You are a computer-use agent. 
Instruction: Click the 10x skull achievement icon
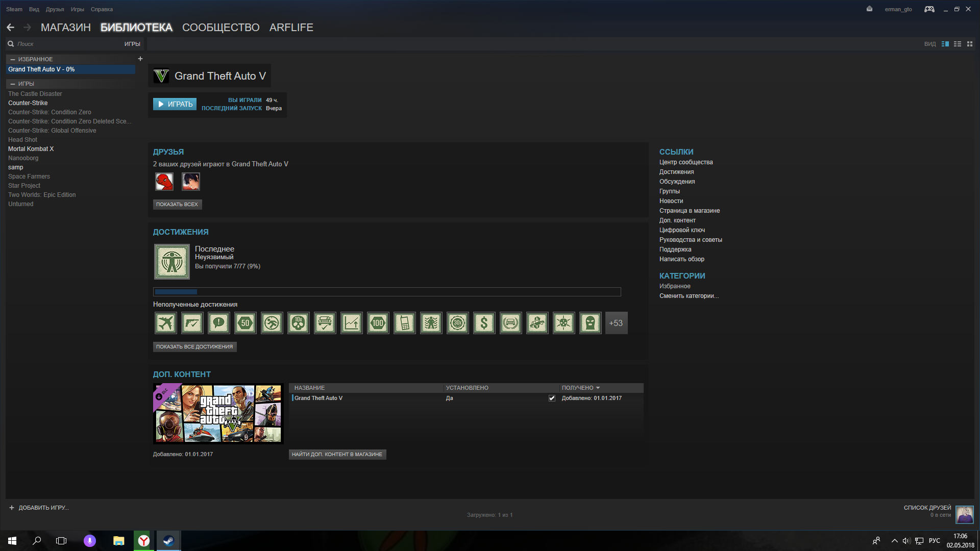click(299, 323)
